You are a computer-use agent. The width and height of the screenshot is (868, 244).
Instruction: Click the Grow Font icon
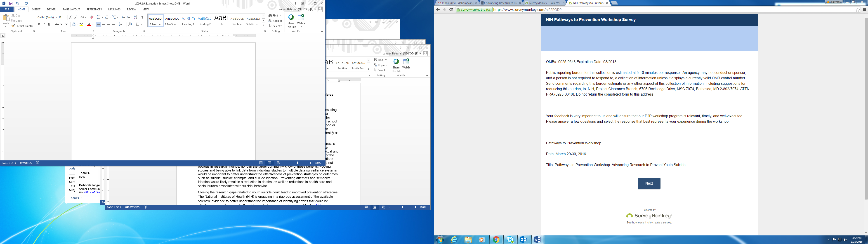pos(71,17)
